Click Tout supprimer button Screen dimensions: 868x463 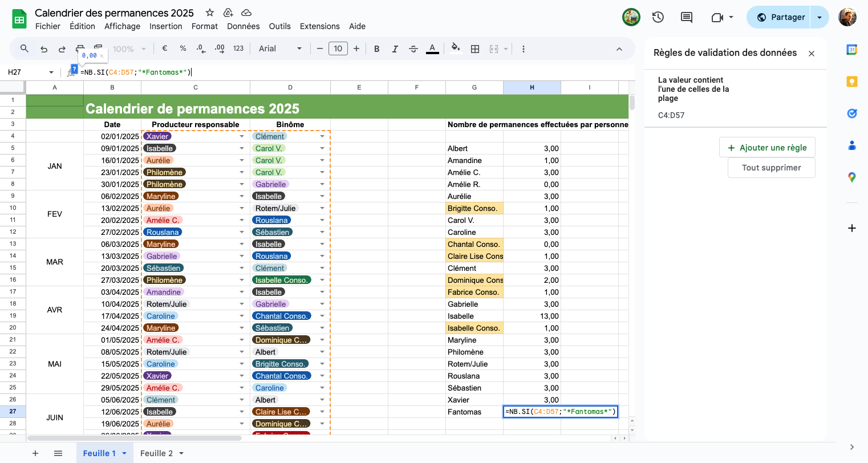point(772,168)
